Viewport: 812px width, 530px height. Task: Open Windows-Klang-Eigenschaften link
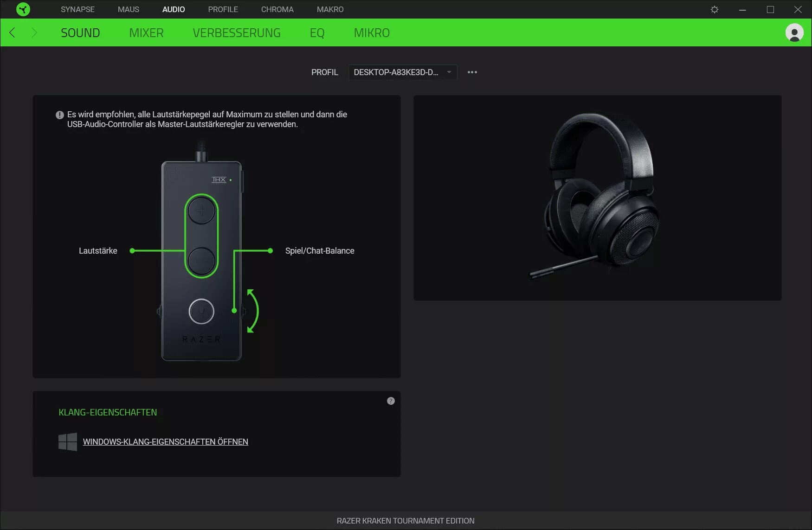(x=166, y=442)
